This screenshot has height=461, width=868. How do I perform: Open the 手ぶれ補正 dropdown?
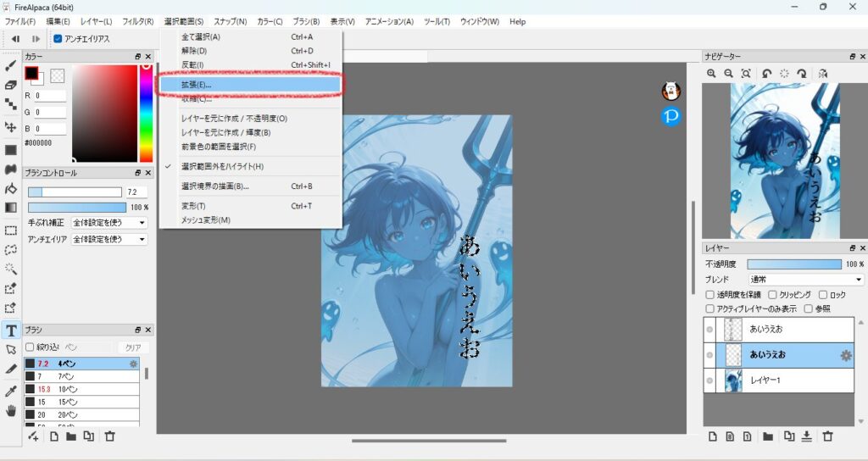[109, 223]
